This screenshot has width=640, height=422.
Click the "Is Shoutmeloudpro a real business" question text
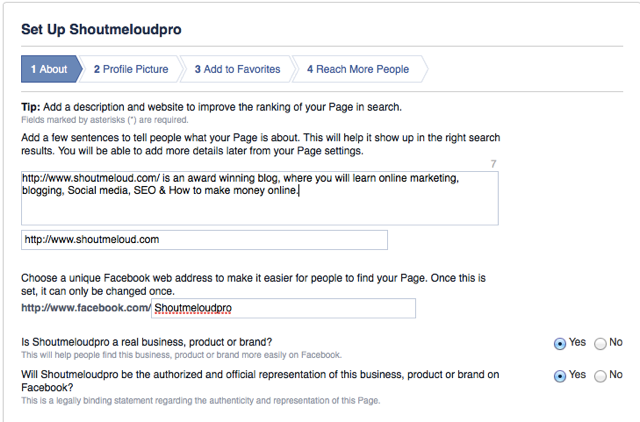tap(146, 342)
